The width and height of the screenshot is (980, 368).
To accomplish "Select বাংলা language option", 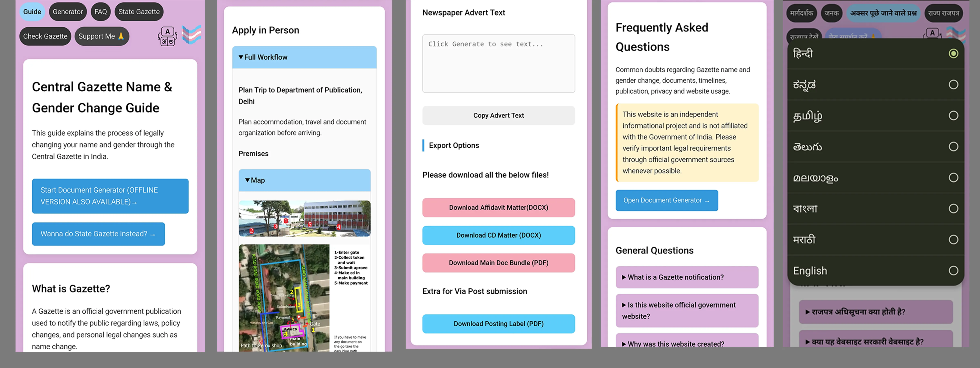I will 876,209.
